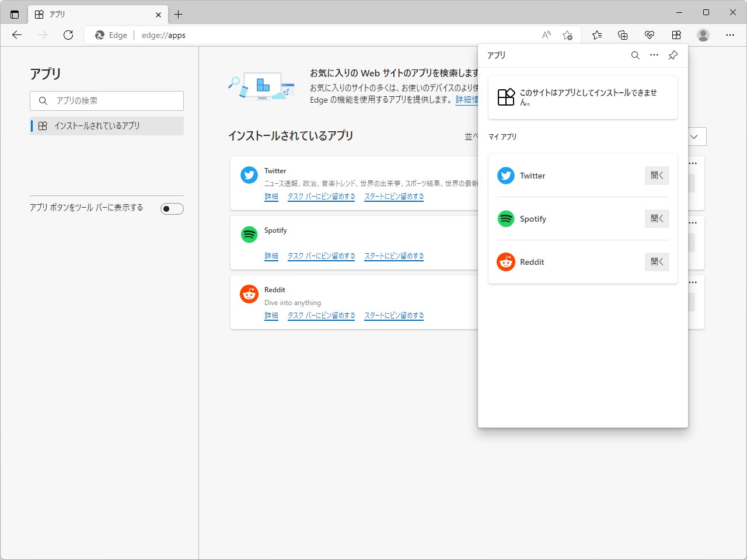Select the Reddit icon in the flyout
Image resolution: width=747 pixels, height=560 pixels.
point(505,262)
